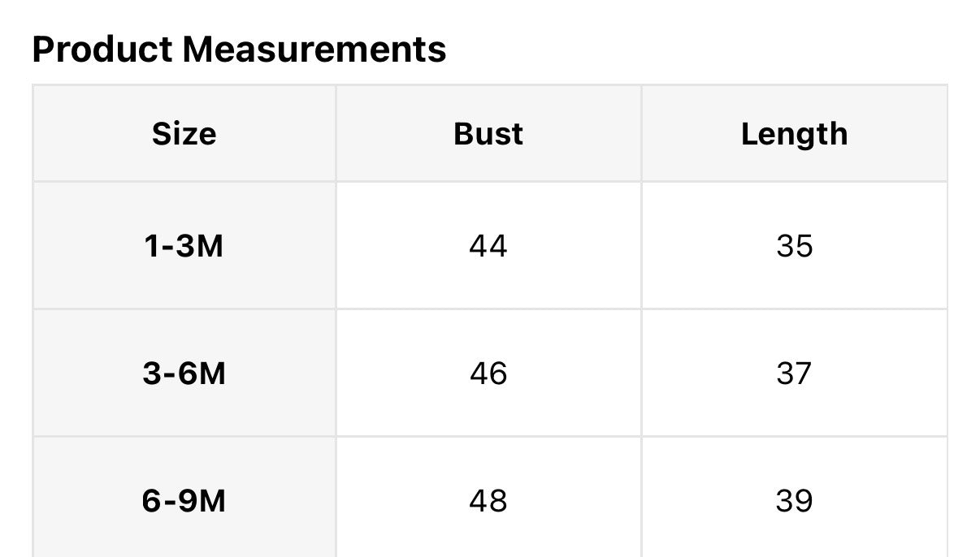Screen dimensions: 980x557
Task: Click the bust value 46
Action: point(488,373)
